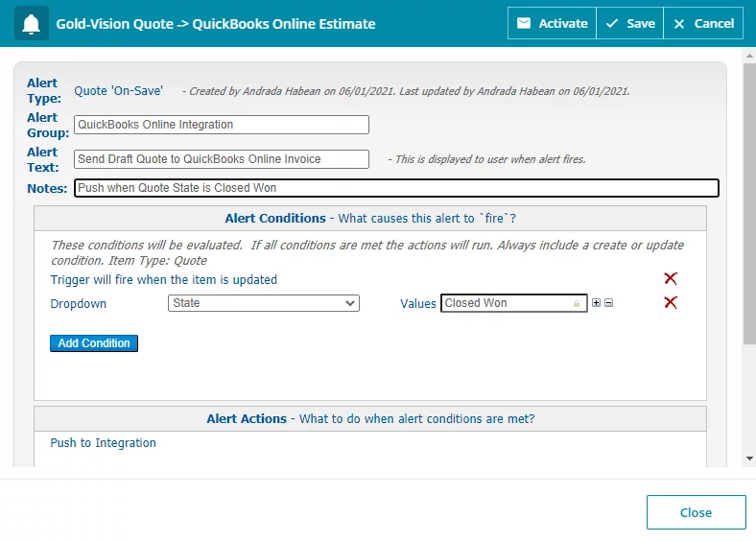Click the plus icon beside Values
This screenshot has width=756, height=542.
[597, 303]
